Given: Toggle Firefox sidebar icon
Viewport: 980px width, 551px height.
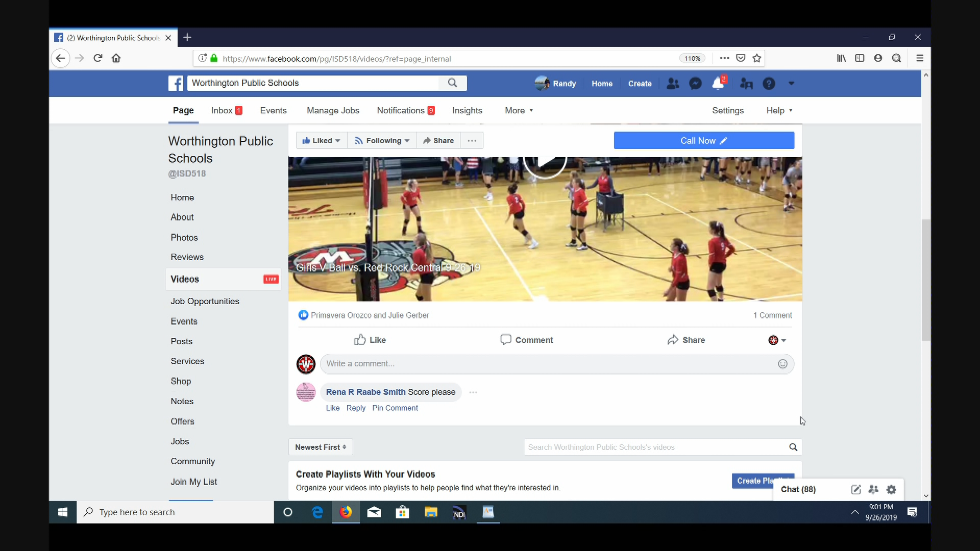Looking at the screenshot, I should coord(860,58).
